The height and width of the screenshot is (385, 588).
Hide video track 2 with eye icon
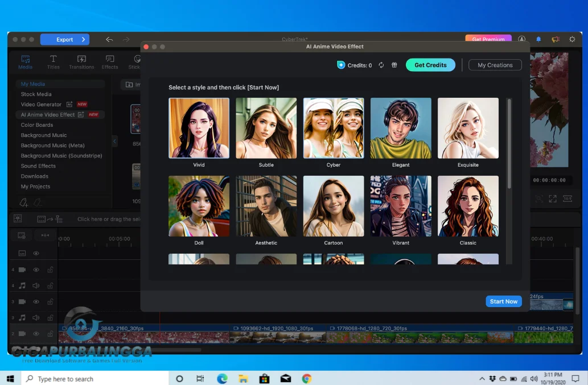coord(36,334)
